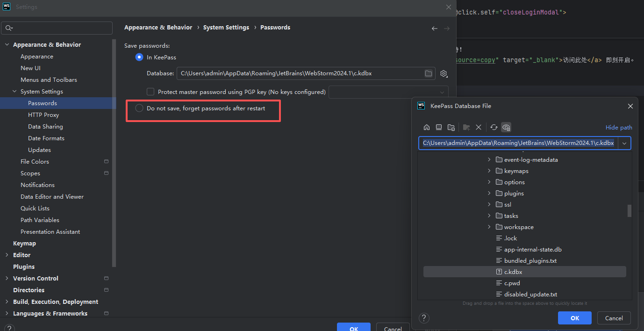Open the PGP key dropdown

tap(388, 92)
